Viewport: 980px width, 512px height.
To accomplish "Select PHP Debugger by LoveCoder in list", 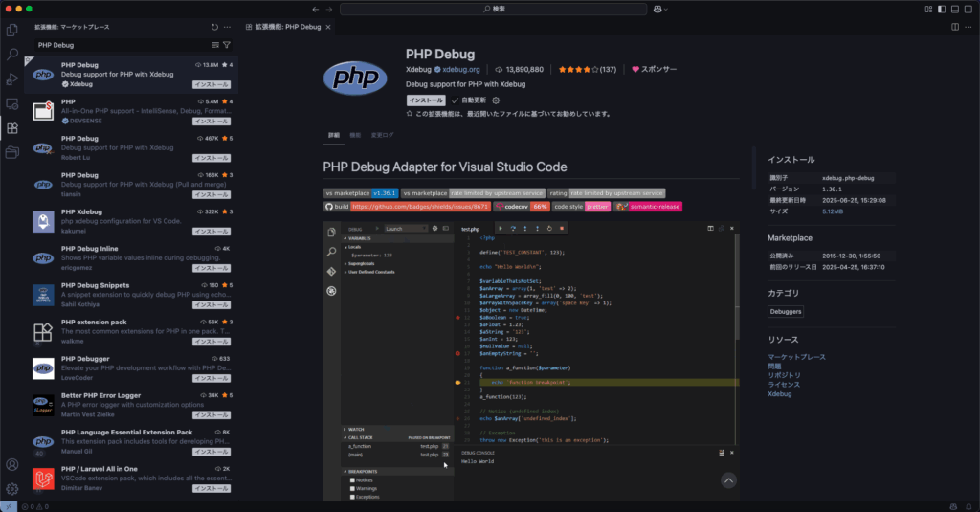I will coord(131,368).
